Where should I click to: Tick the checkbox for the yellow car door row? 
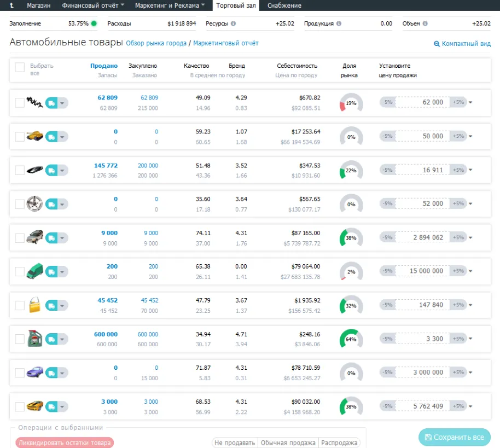[20, 305]
